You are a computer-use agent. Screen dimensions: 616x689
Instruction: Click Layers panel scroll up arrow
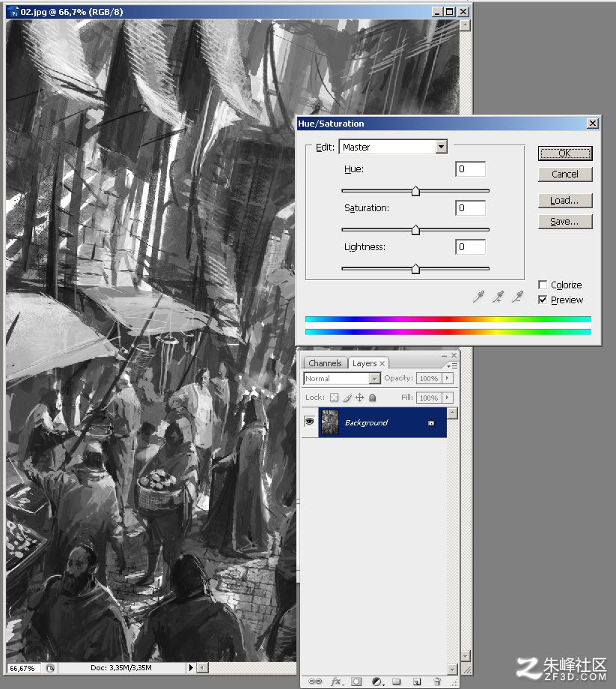(452, 413)
